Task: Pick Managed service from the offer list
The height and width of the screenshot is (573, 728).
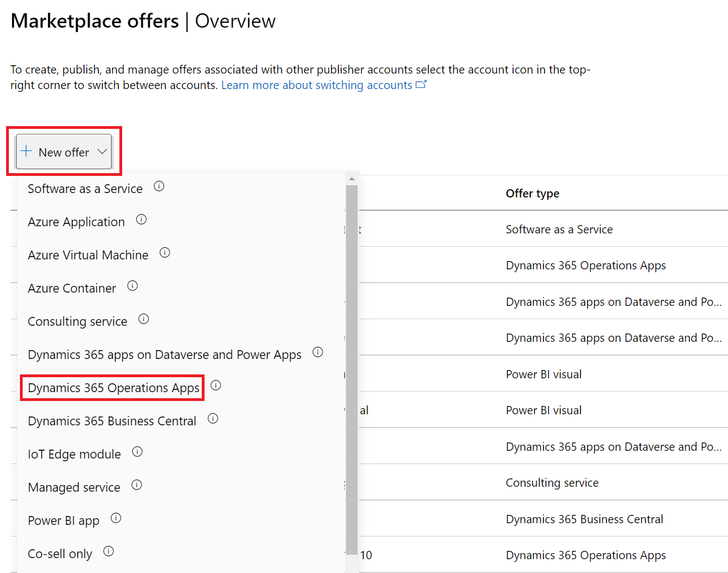Action: coord(74,487)
